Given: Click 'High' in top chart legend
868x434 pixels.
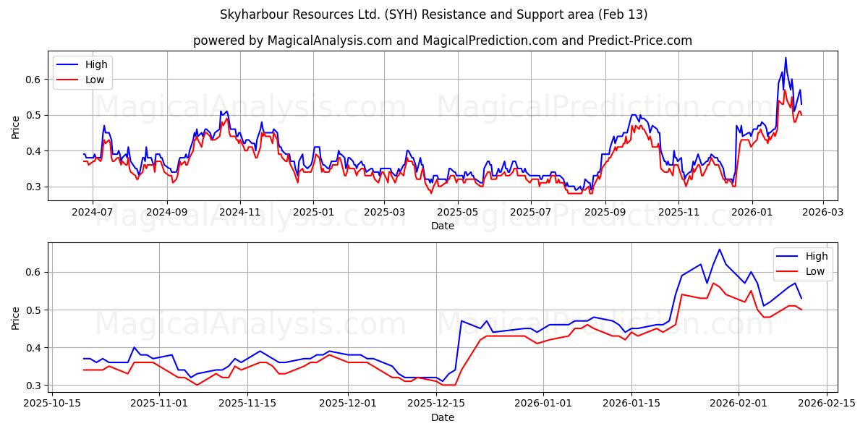Looking at the screenshot, I should coord(96,64).
